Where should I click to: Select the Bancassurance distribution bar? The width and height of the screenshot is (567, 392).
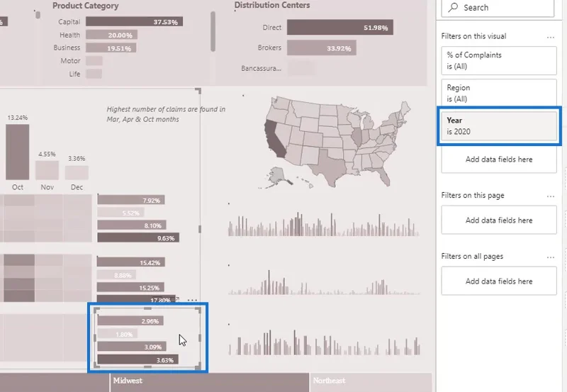coord(301,68)
